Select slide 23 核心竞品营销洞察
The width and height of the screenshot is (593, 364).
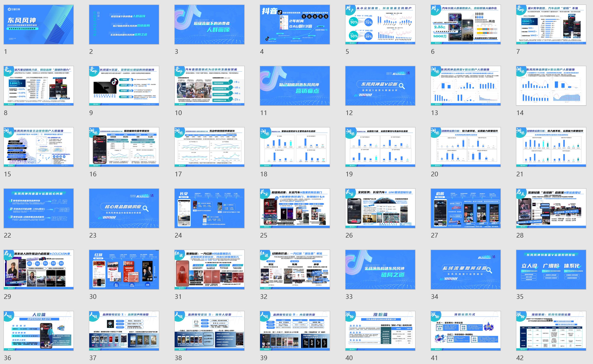[x=124, y=208]
